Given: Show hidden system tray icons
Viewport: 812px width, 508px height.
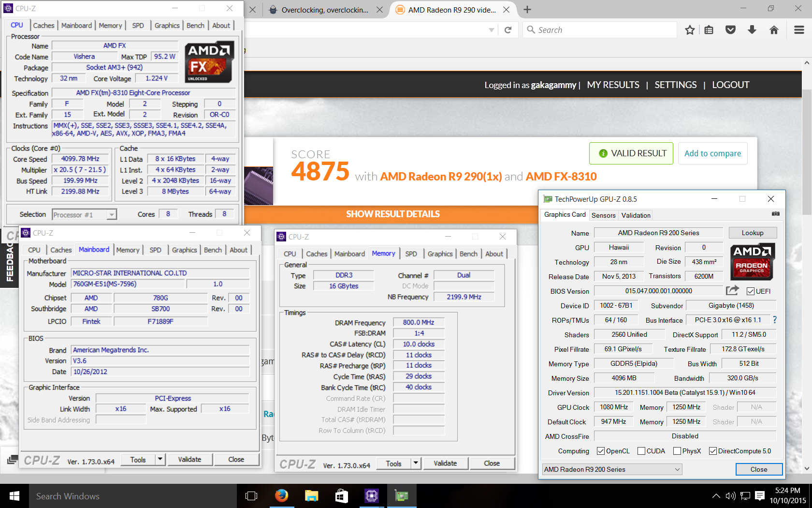Looking at the screenshot, I should tap(716, 496).
